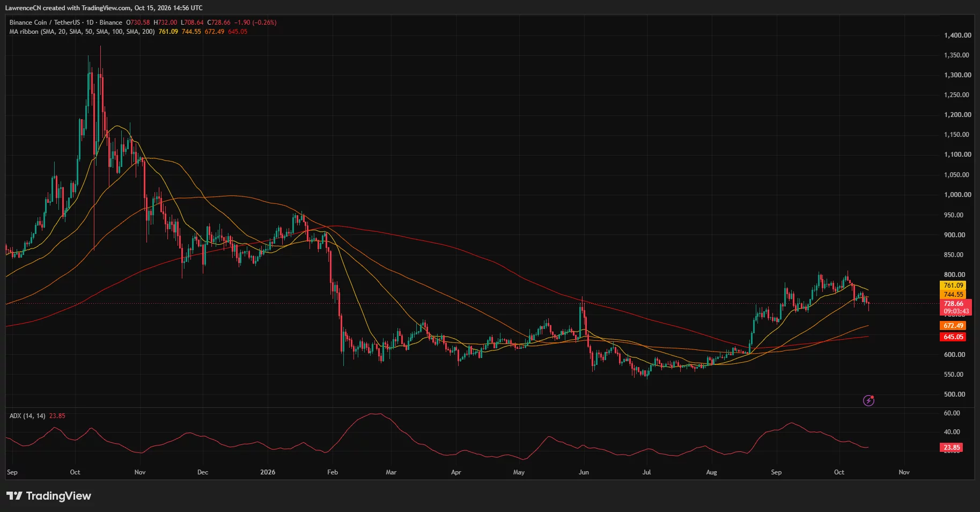This screenshot has height=512, width=980.
Task: Click the header text 'LawrenceCN created with TradingView.com'
Action: (68, 8)
